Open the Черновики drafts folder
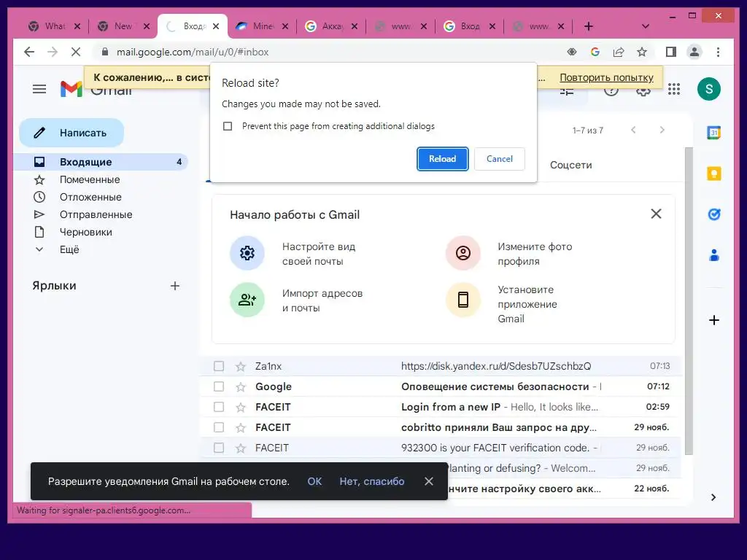This screenshot has width=747, height=560. click(x=86, y=233)
